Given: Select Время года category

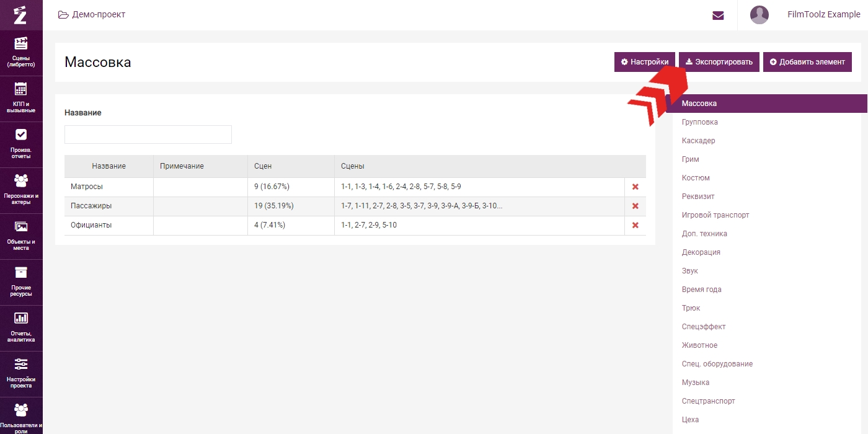Looking at the screenshot, I should point(702,290).
